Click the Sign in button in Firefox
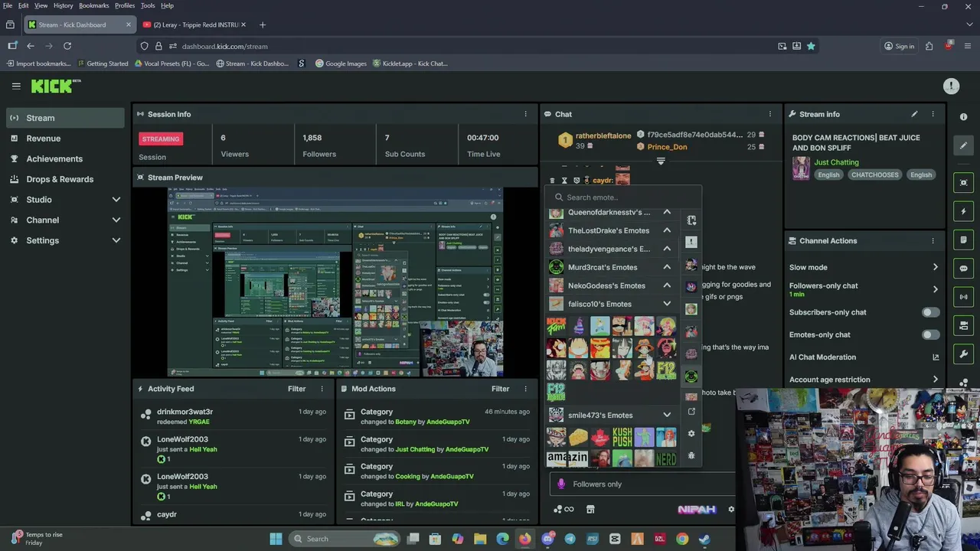Viewport: 980px width, 551px height. coord(899,46)
